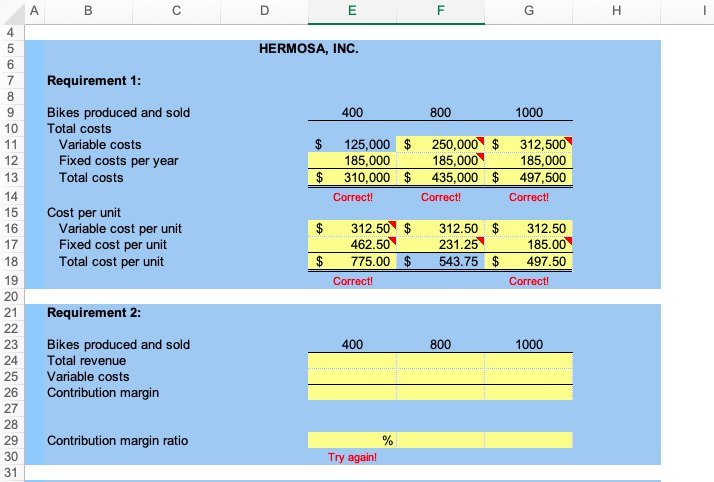The width and height of the screenshot is (714, 482).
Task: Click variable costs cell showing 312,500
Action: click(x=529, y=145)
